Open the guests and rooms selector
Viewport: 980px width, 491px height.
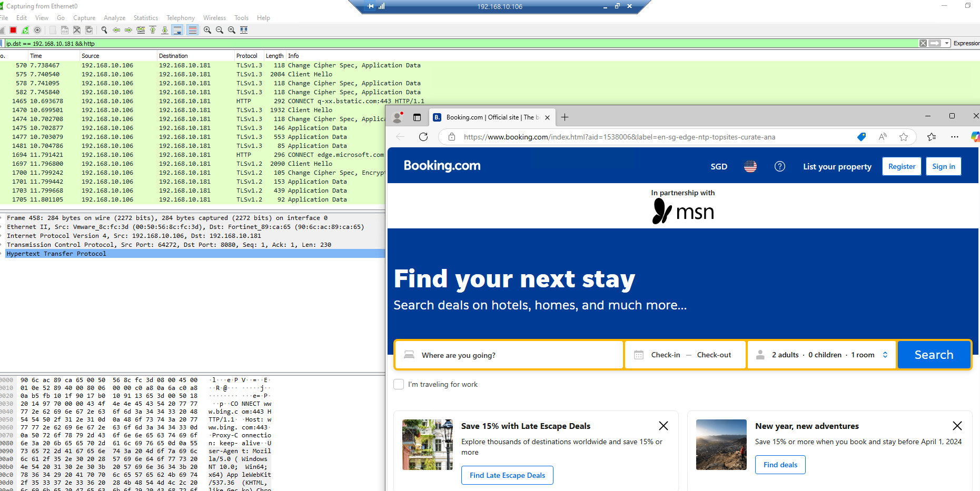(x=822, y=355)
